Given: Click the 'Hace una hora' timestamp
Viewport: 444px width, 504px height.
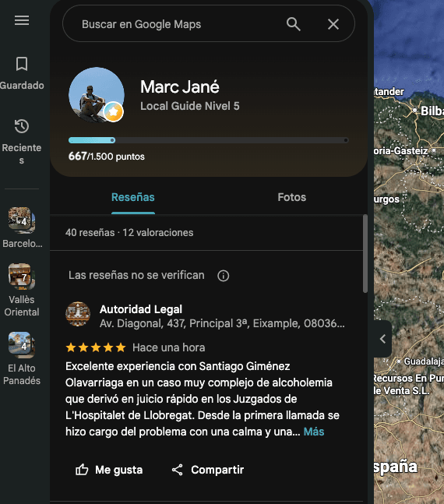Looking at the screenshot, I should click(169, 347).
